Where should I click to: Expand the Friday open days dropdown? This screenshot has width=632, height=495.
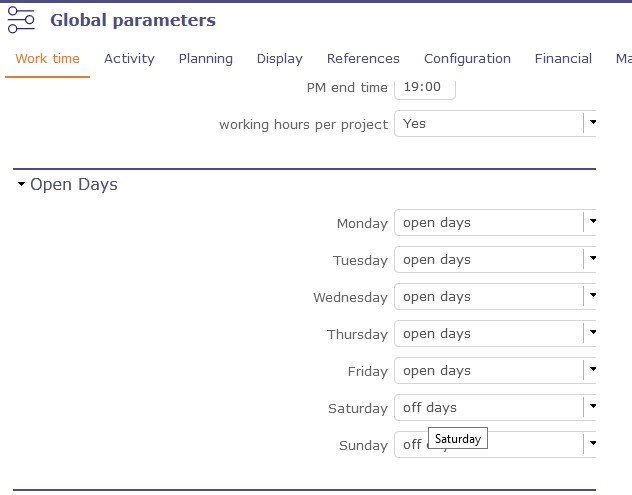click(591, 371)
